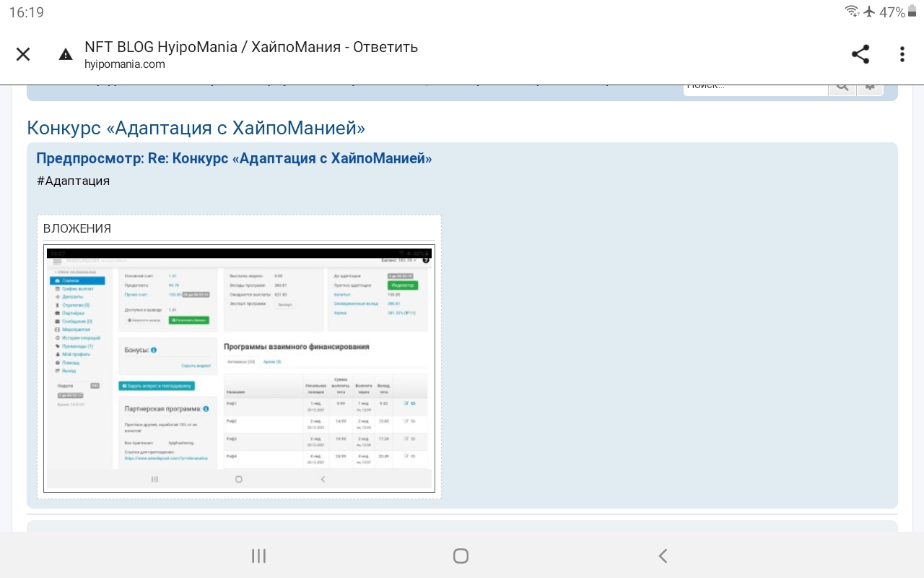Click the ВЛОЖЕНИЯ attachments heading
Screen dimensions: 924x578
(x=77, y=228)
